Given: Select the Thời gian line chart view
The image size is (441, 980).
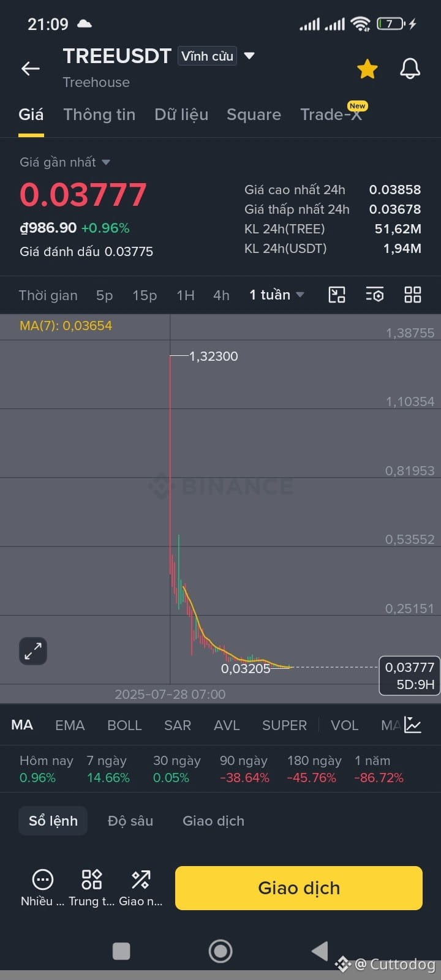Looking at the screenshot, I should click(48, 295).
